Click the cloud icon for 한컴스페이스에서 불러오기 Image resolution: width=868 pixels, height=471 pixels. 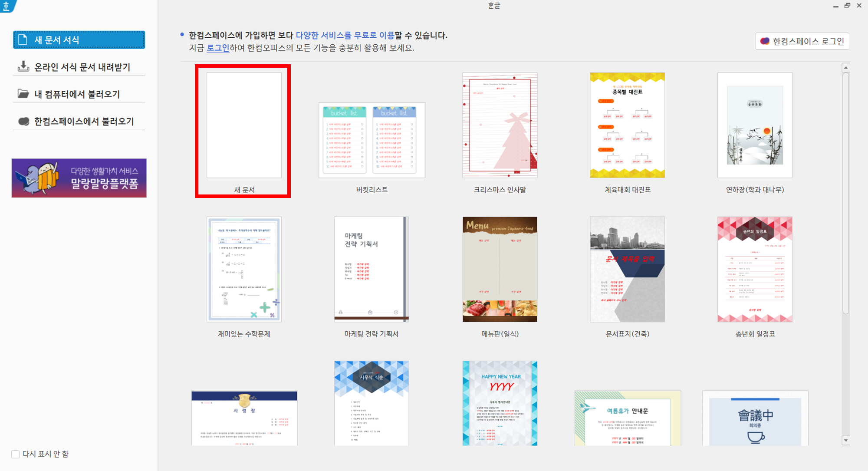pyautogui.click(x=23, y=122)
